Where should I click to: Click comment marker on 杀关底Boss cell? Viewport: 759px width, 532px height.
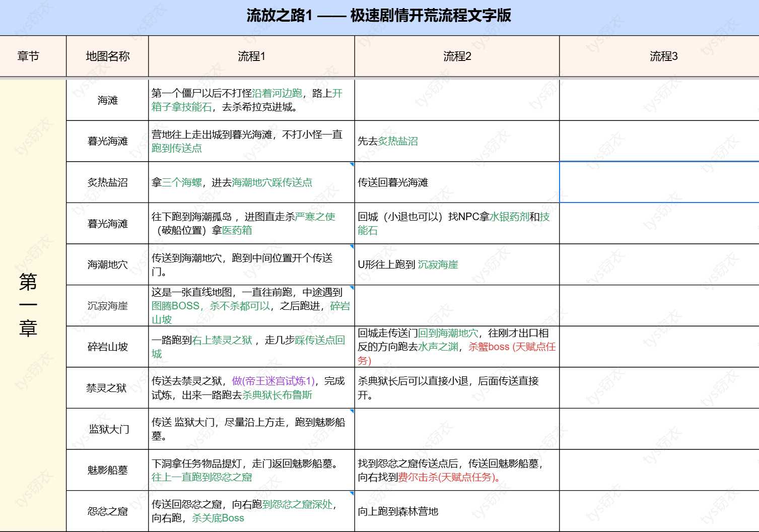pyautogui.click(x=352, y=493)
